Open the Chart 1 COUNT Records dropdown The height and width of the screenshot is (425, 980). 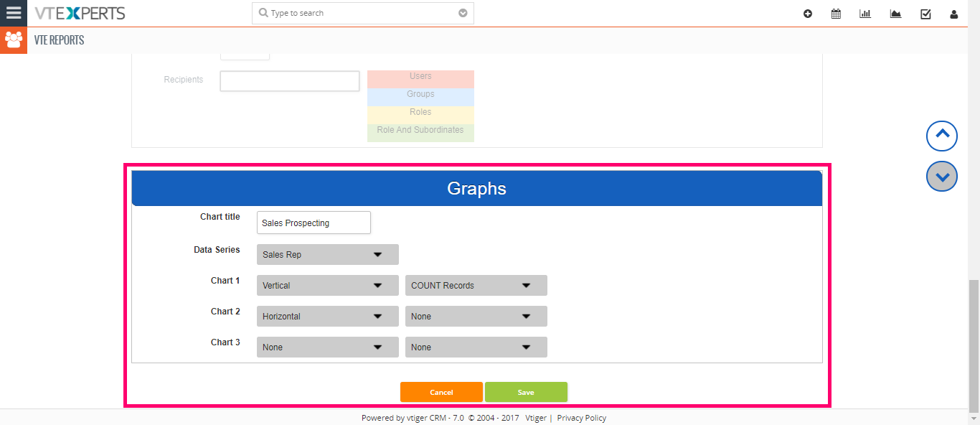(476, 285)
